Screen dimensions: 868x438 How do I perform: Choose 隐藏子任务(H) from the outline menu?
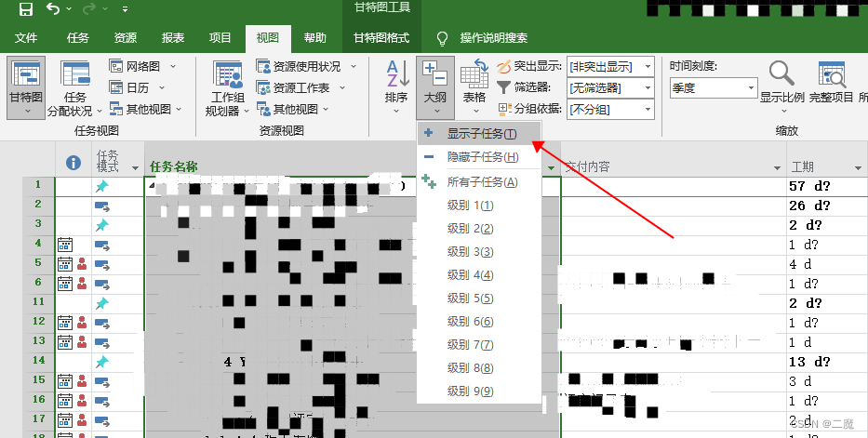[479, 157]
